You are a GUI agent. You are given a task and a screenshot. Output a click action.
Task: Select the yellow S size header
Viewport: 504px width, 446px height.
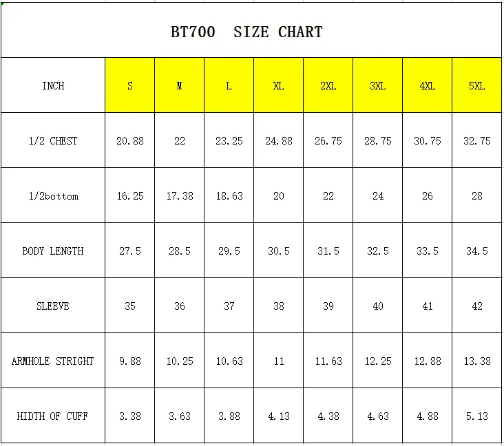pyautogui.click(x=130, y=85)
